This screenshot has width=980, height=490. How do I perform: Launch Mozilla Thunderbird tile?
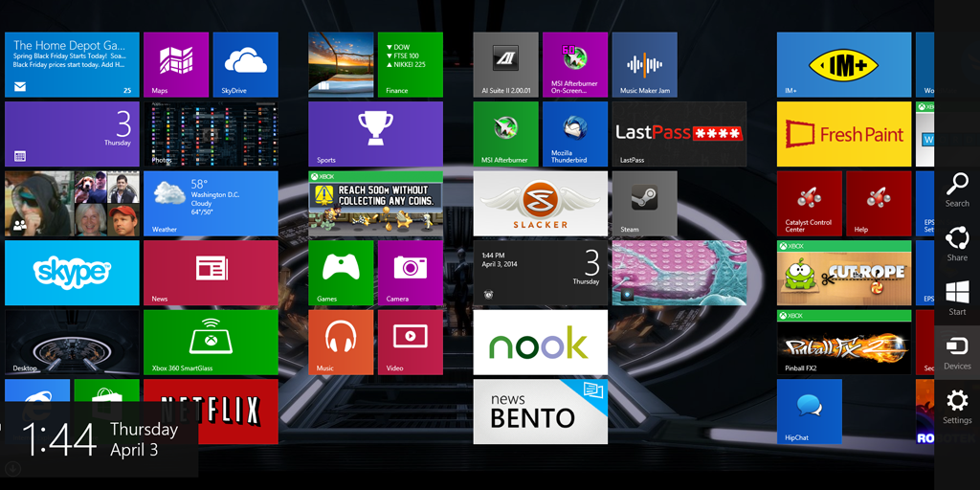click(x=575, y=134)
